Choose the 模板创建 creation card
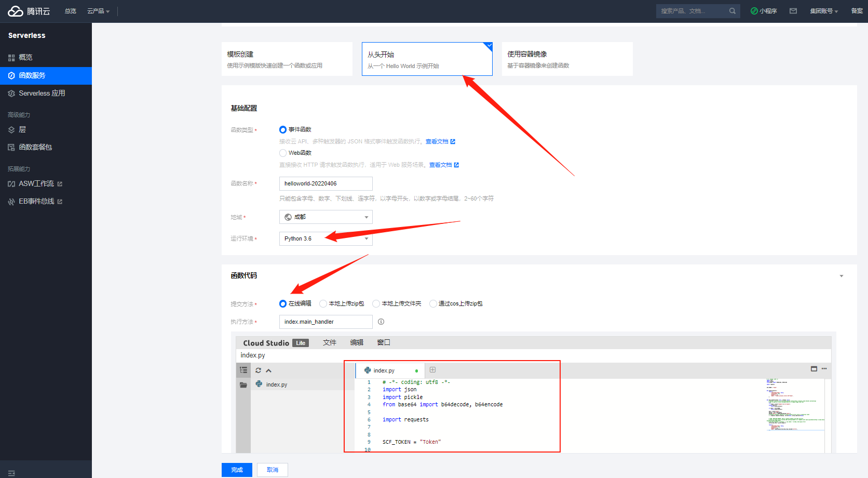 [x=287, y=59]
